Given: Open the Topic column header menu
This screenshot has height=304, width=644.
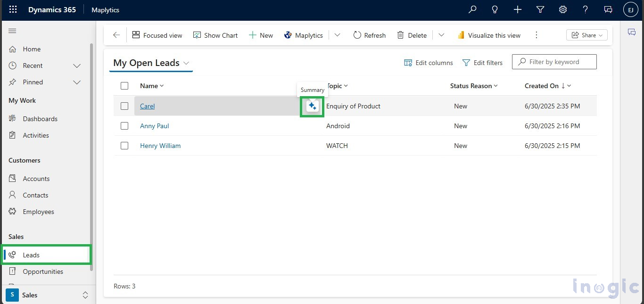Looking at the screenshot, I should pos(338,86).
